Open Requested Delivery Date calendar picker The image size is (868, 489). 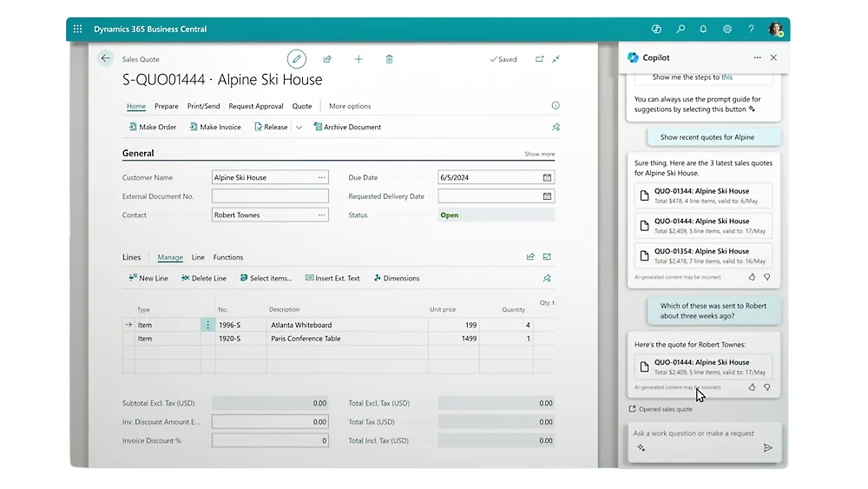[x=547, y=196]
